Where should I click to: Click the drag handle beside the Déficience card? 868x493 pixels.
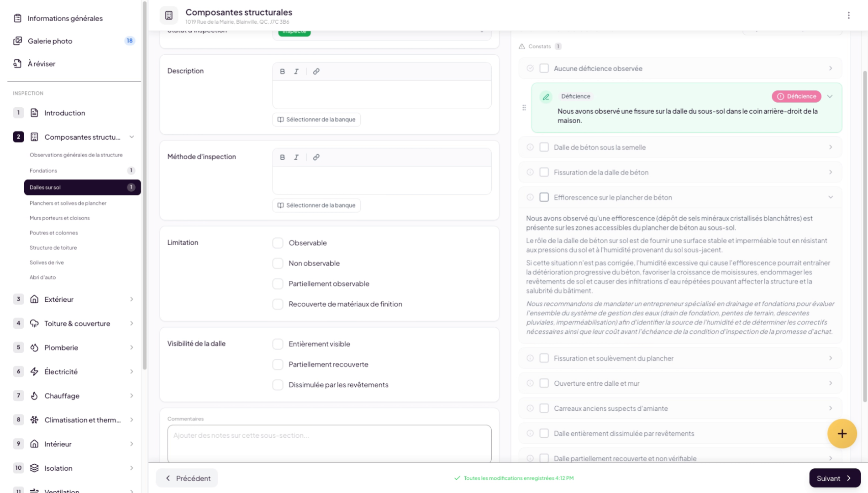pos(524,108)
